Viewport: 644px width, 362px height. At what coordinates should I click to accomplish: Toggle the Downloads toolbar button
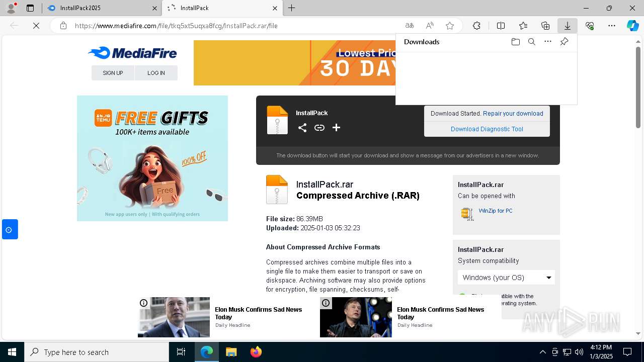[568, 26]
